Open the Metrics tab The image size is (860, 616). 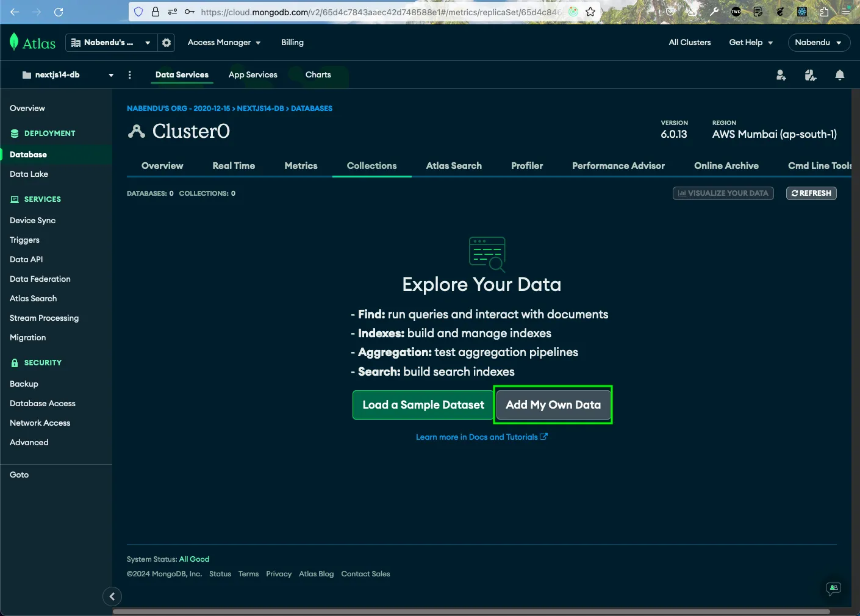tap(301, 166)
